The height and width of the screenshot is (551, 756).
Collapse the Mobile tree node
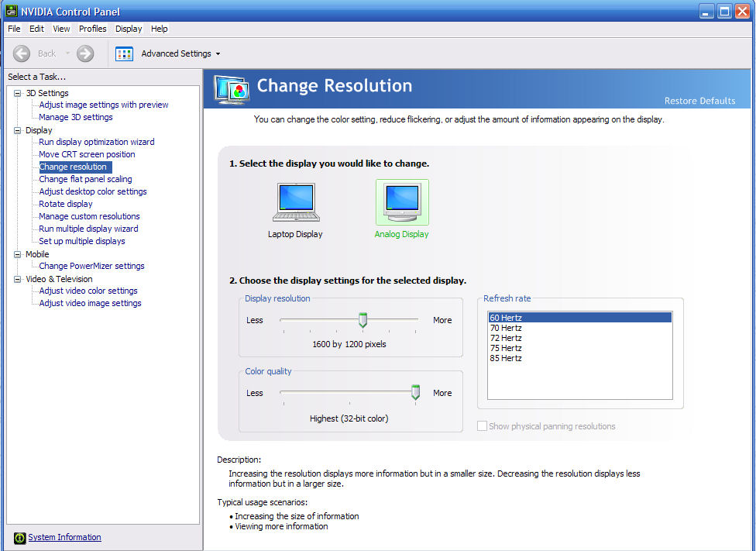(17, 254)
